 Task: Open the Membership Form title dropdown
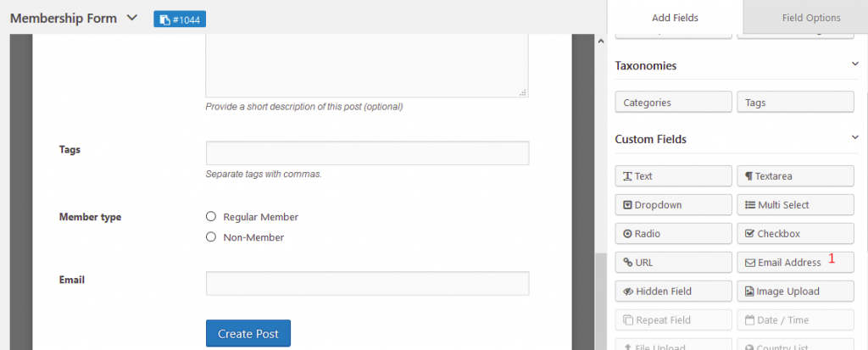pos(131,18)
